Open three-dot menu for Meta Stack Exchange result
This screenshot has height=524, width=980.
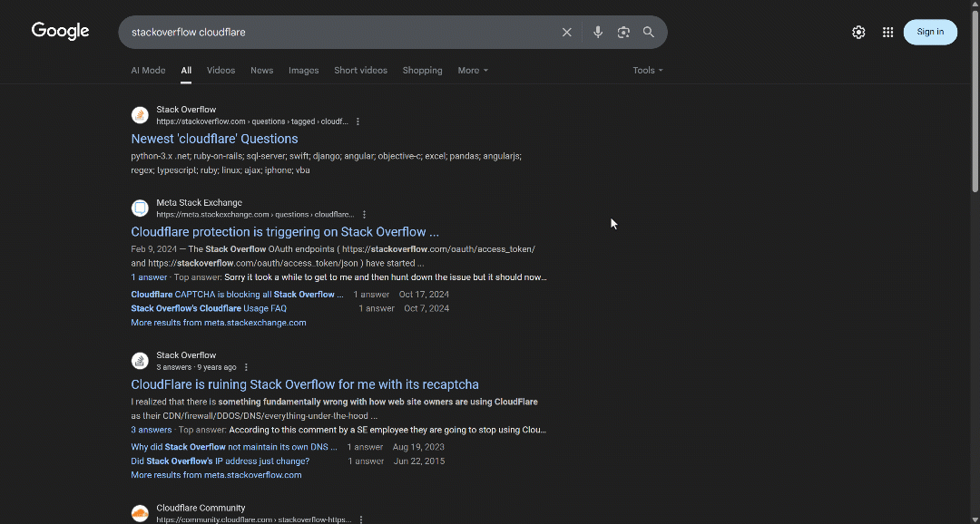[x=364, y=215]
